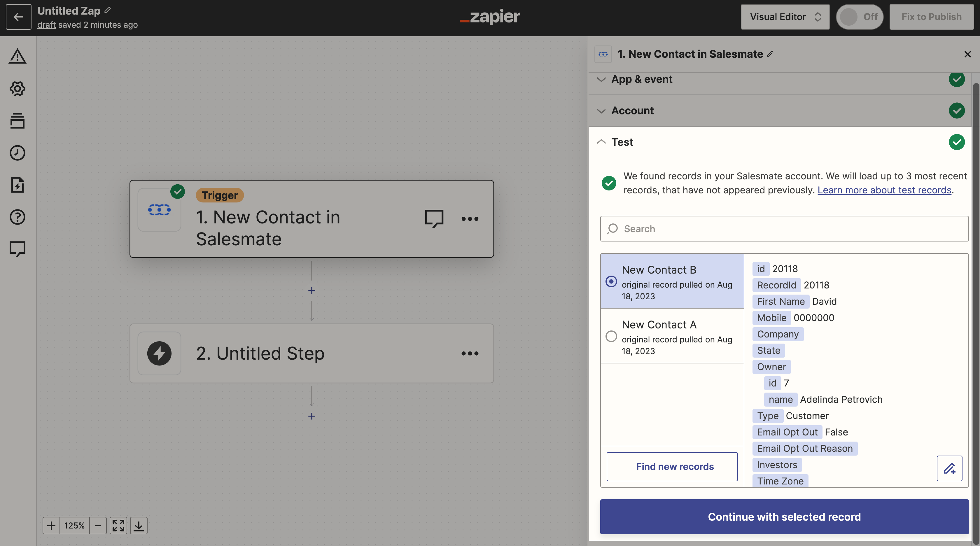The image size is (980, 546).
Task: Export the Zap with download icon
Action: pyautogui.click(x=139, y=526)
